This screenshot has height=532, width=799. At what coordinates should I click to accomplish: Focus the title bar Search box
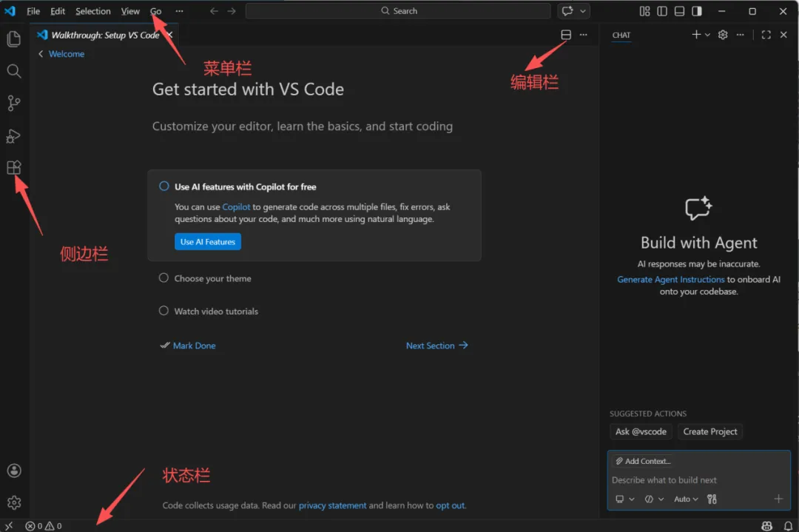click(398, 10)
